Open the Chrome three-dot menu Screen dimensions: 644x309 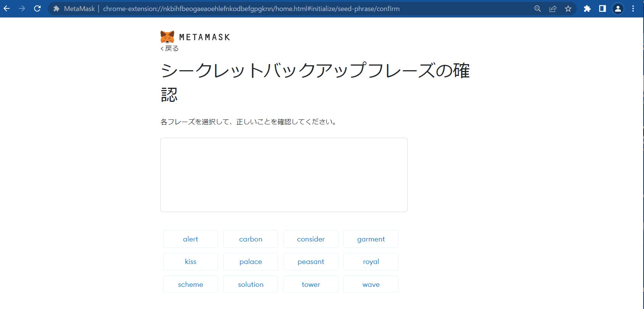click(x=633, y=8)
